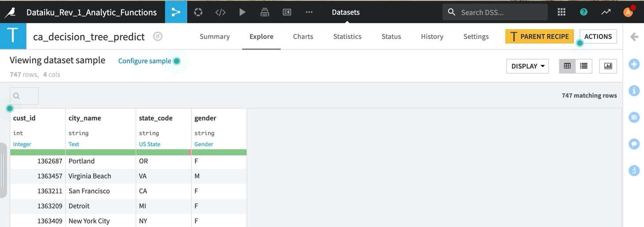Open the Jobs play icon

click(242, 12)
